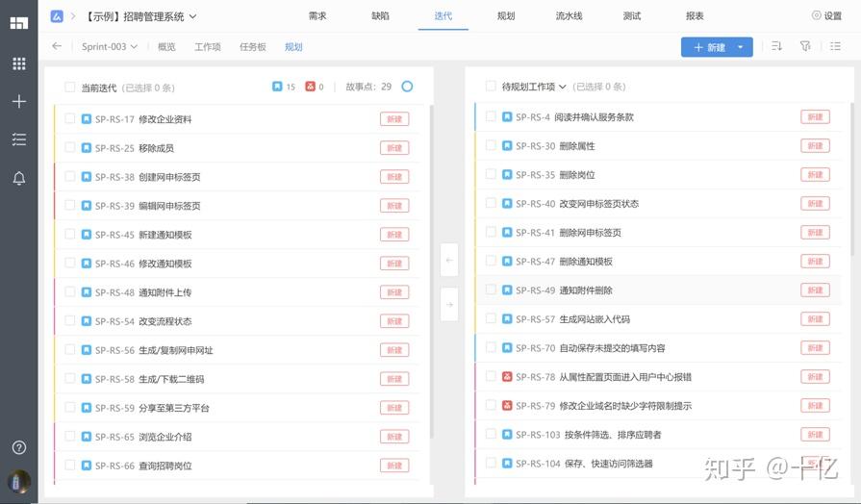861x504 pixels.
Task: Open the 概览 sub-tab
Action: pos(166,47)
